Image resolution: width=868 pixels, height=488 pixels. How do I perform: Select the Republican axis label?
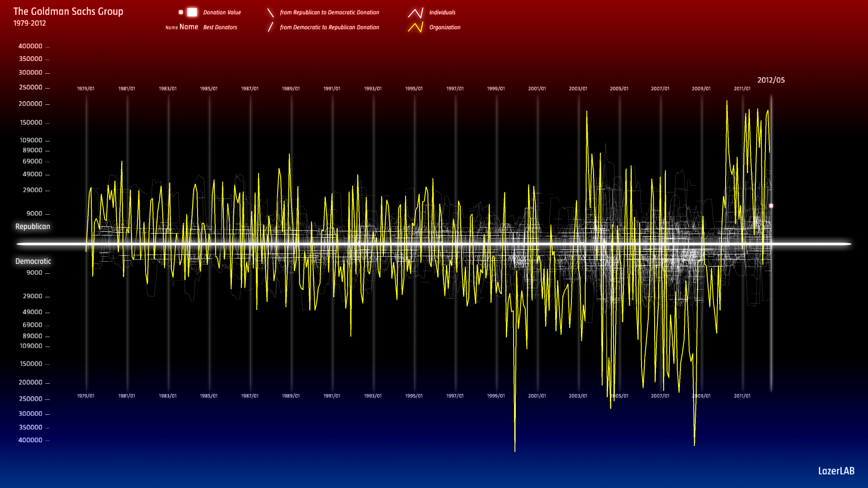pos(33,226)
